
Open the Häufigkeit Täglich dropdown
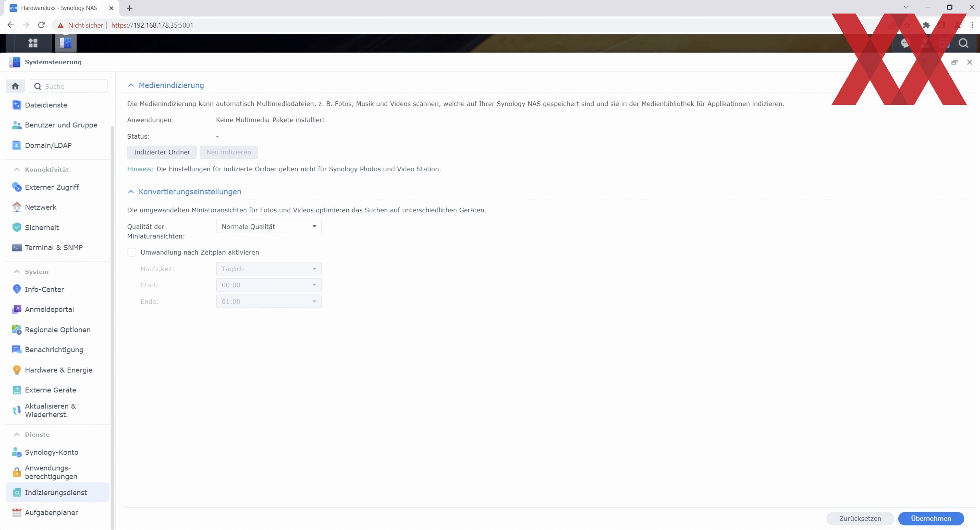pos(268,269)
